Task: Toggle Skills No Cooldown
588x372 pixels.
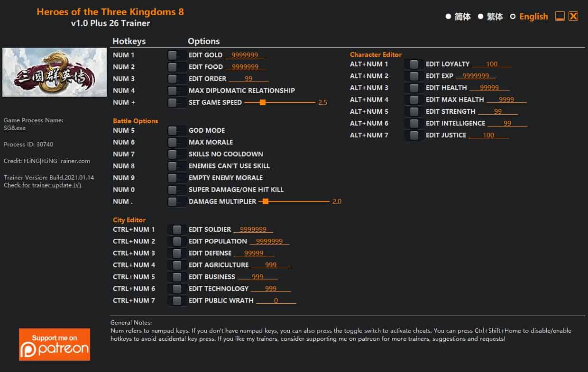Action: point(176,154)
